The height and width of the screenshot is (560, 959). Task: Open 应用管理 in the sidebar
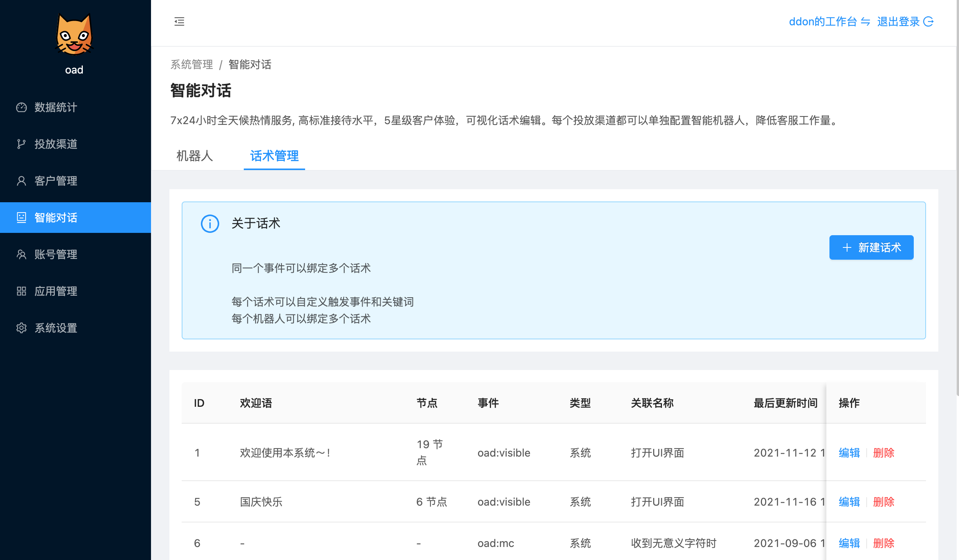(x=76, y=291)
